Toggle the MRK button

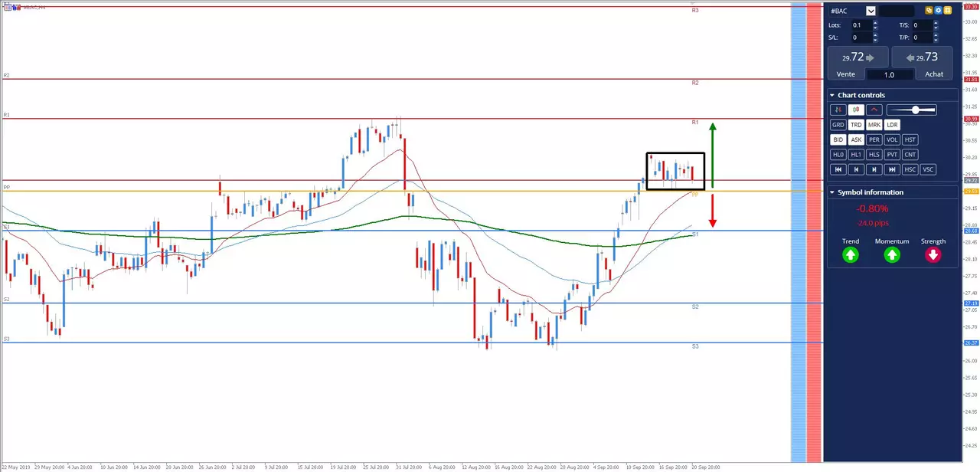click(x=874, y=124)
